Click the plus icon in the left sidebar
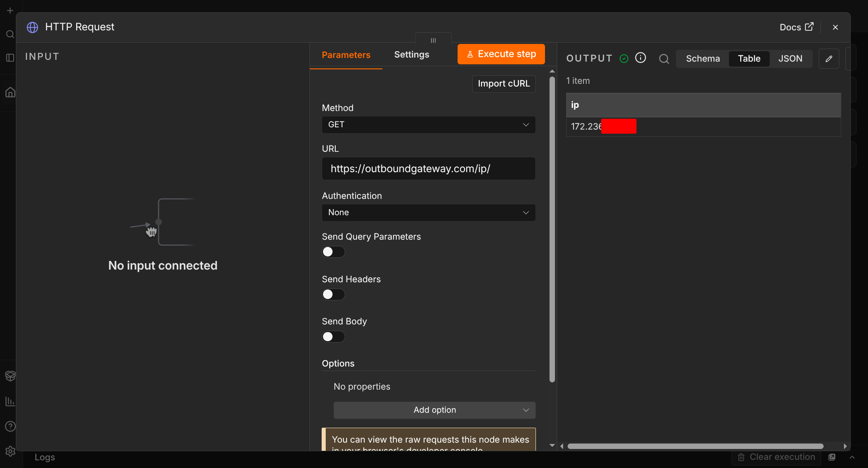This screenshot has width=868, height=468. coord(10,10)
